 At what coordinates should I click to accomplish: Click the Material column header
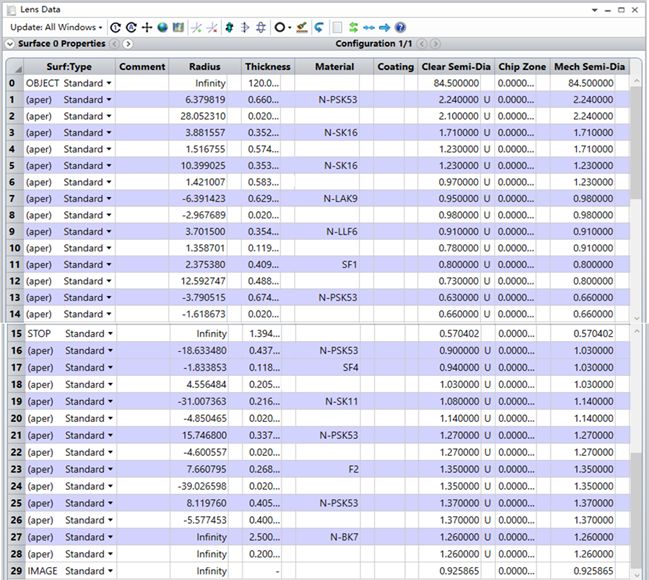(334, 67)
